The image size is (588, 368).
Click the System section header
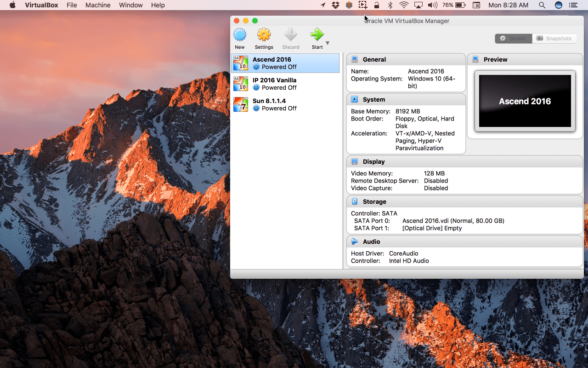point(406,99)
